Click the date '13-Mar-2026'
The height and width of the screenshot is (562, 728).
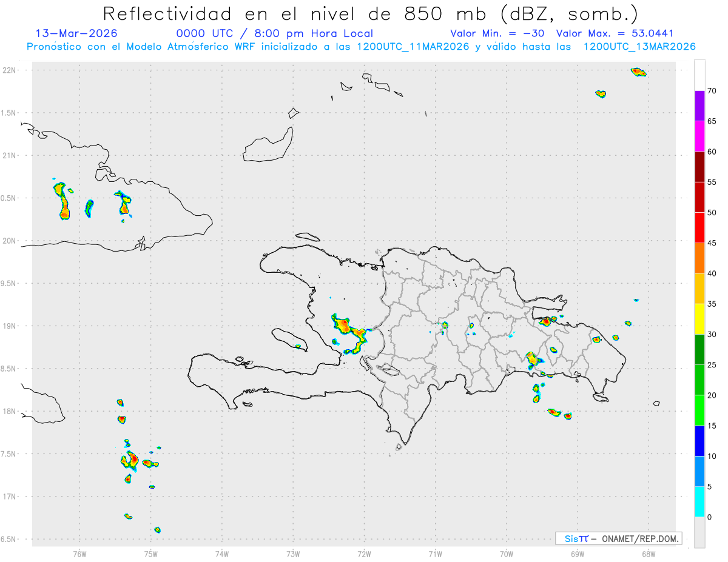(x=76, y=33)
